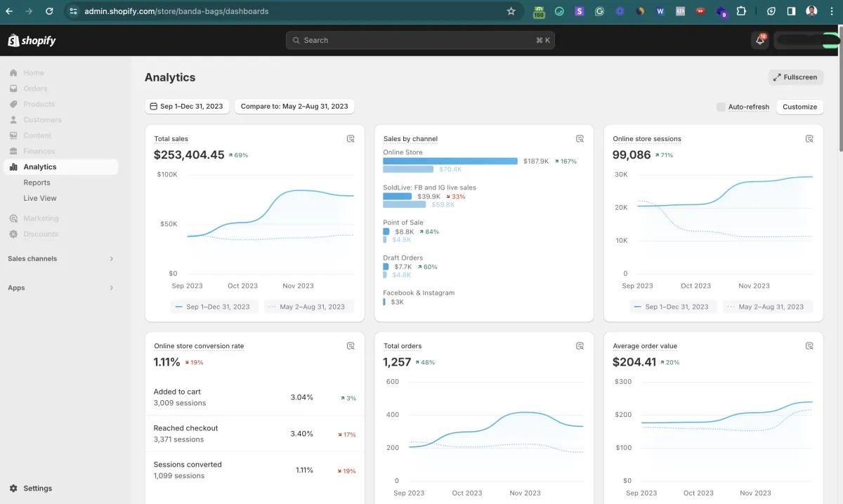Open the Sep 1–Dec 31, 2023 date picker
843x504 pixels.
click(187, 107)
